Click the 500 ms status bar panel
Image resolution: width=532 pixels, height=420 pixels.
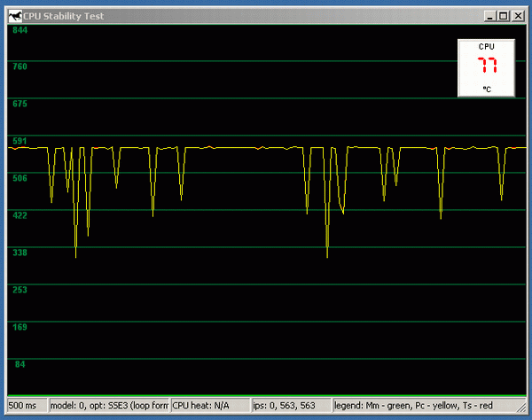point(24,405)
